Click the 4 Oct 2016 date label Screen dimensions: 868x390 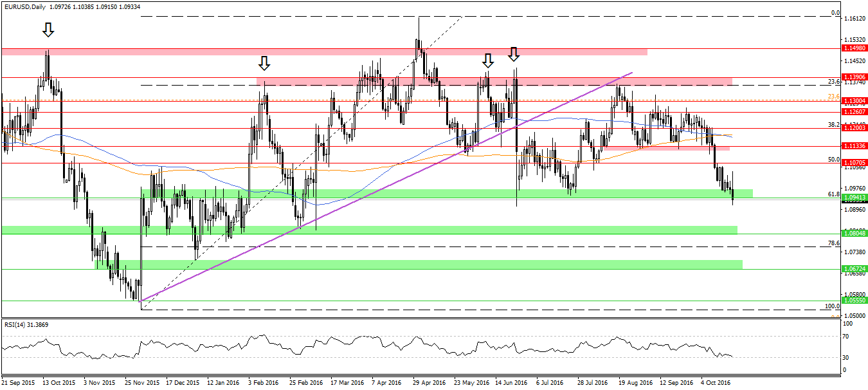point(716,382)
